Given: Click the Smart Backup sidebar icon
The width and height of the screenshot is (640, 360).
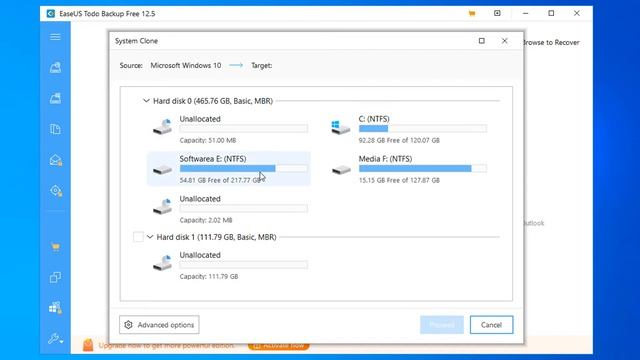Looking at the screenshot, I should [56, 191].
